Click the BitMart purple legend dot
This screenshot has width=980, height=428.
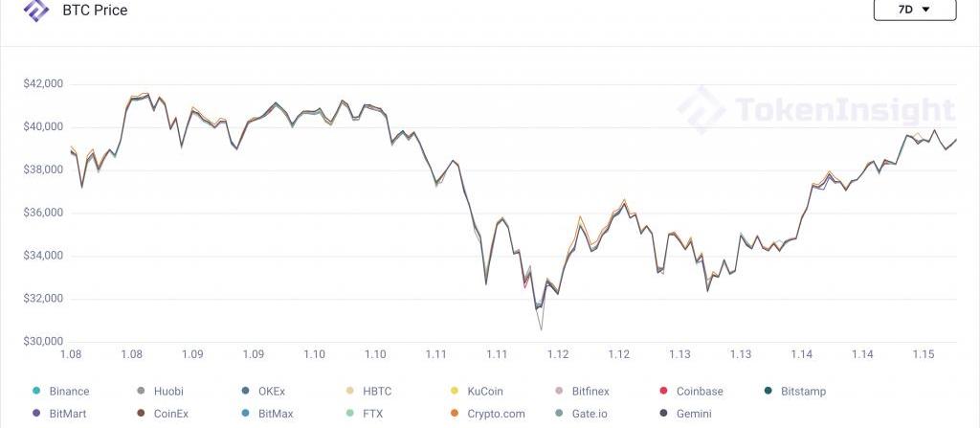36,414
